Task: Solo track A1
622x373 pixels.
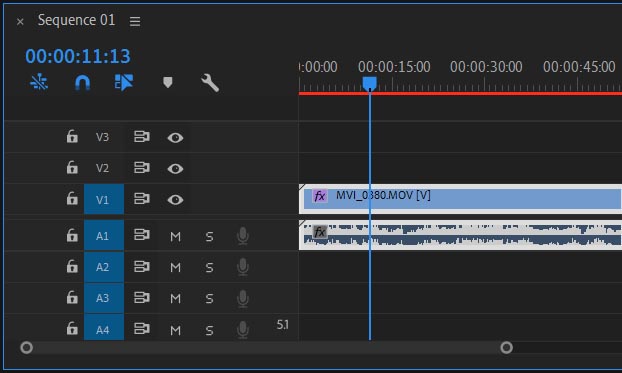Action: (209, 237)
